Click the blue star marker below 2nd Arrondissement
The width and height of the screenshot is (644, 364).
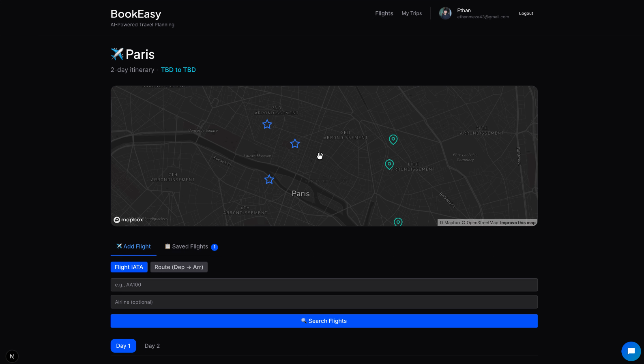point(267,124)
